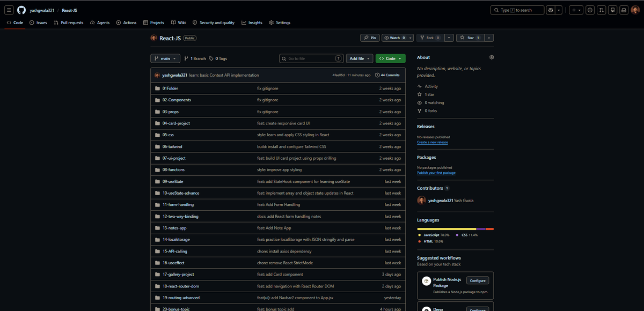This screenshot has height=311, width=644.
Task: Star the React-JS repository
Action: click(471, 38)
